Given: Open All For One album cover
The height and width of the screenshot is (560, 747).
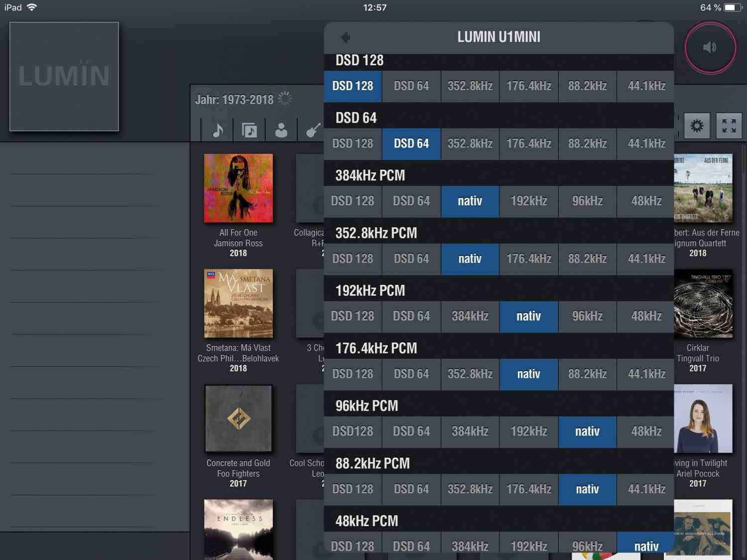Looking at the screenshot, I should point(239,188).
